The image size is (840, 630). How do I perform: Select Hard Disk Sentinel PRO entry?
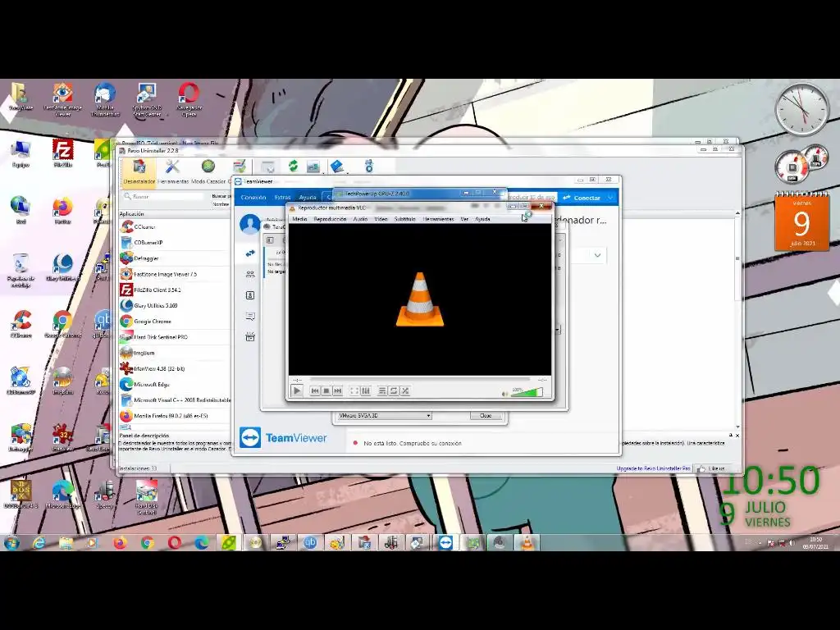click(x=176, y=337)
